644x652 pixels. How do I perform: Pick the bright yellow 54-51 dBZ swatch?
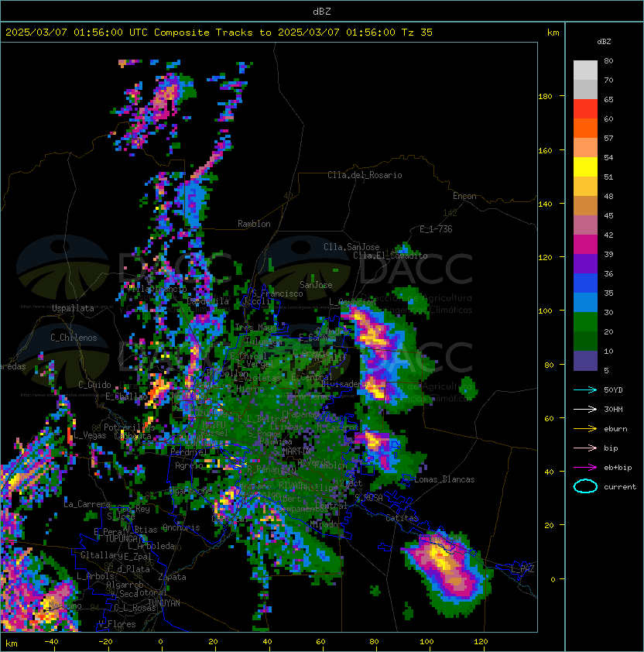pyautogui.click(x=585, y=167)
